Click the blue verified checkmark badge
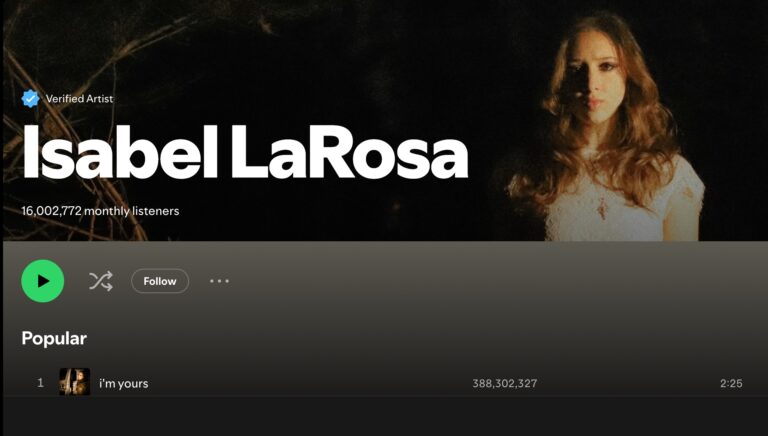 coord(30,98)
